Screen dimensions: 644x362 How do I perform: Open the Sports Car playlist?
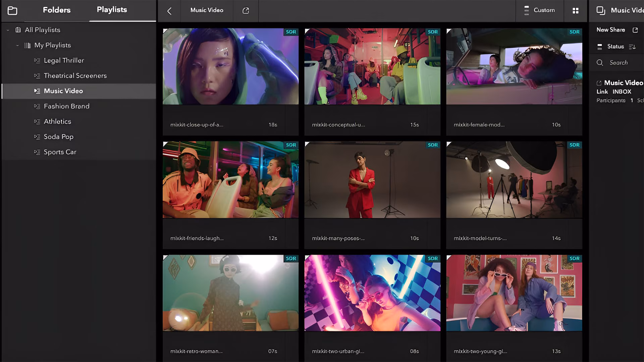pos(60,152)
